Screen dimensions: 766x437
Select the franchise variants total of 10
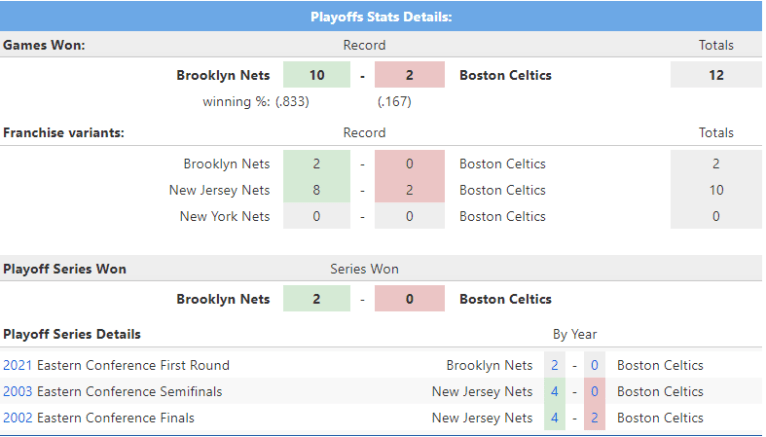tap(715, 190)
